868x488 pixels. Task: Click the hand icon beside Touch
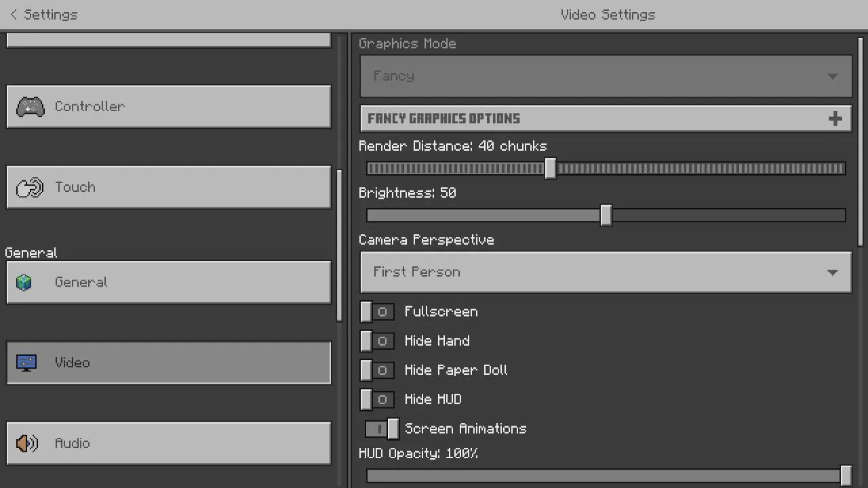30,187
